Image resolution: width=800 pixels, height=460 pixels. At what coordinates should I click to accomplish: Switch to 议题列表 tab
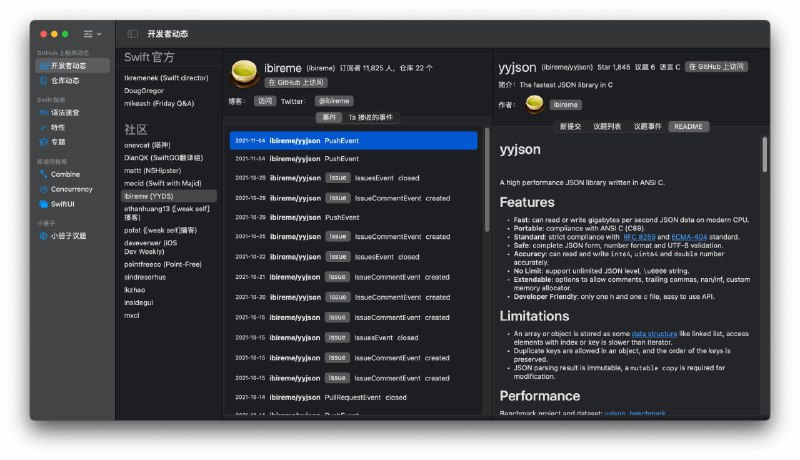pos(607,127)
